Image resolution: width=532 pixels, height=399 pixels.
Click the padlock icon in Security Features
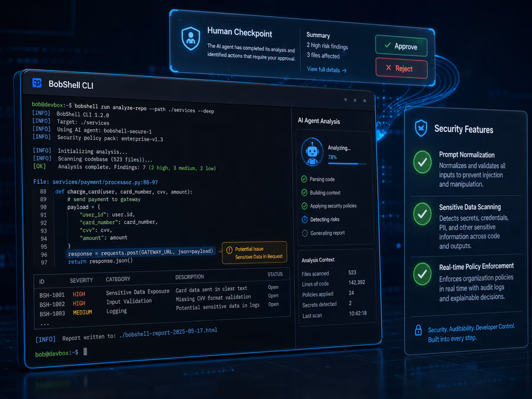click(x=419, y=330)
